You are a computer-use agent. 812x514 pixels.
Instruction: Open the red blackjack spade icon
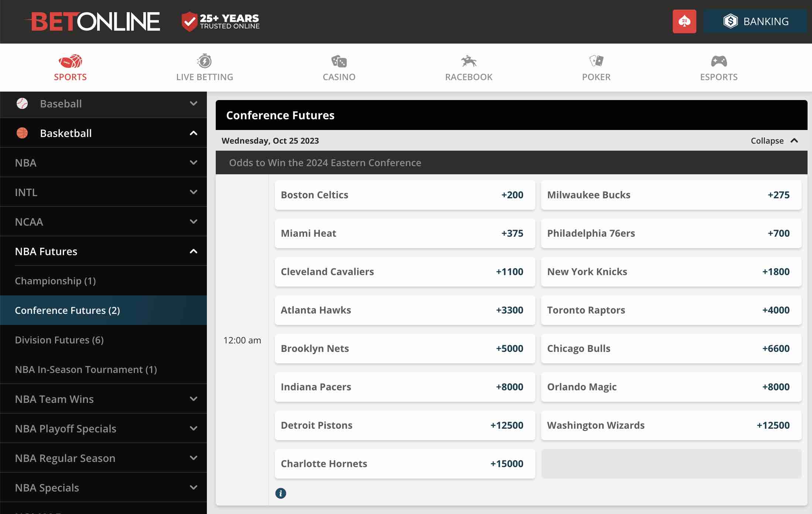684,21
